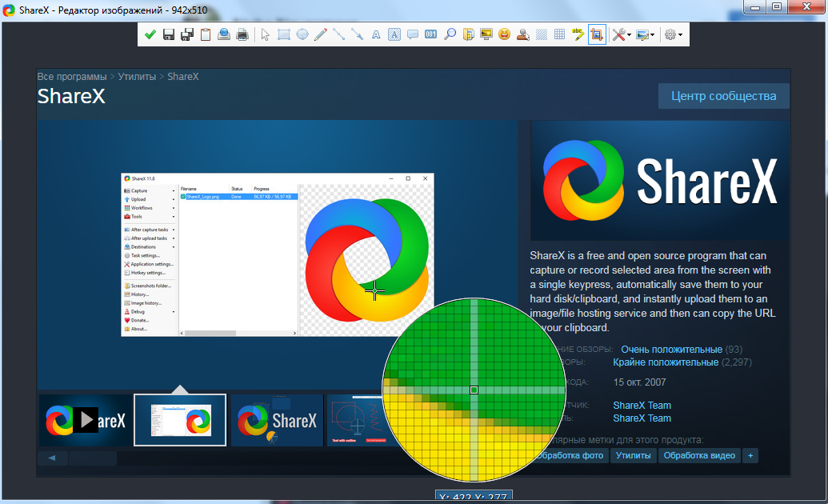The height and width of the screenshot is (504, 828).
Task: Select the Text background tool
Action: (394, 35)
